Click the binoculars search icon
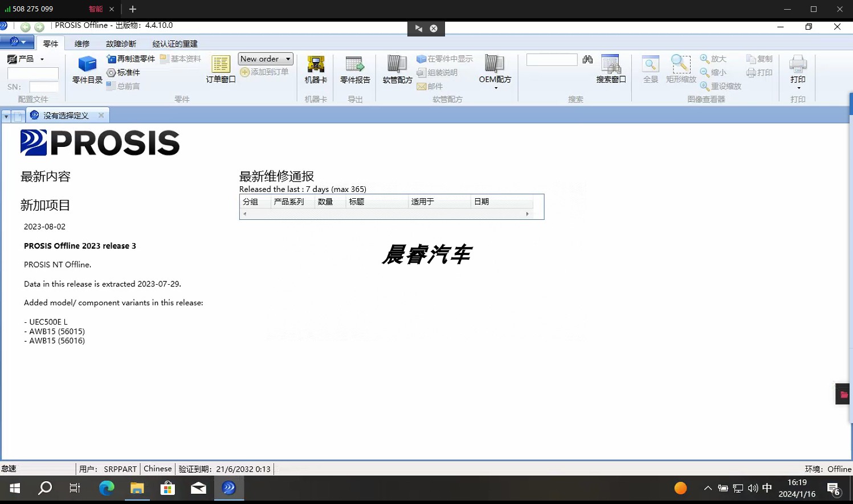 pyautogui.click(x=587, y=59)
